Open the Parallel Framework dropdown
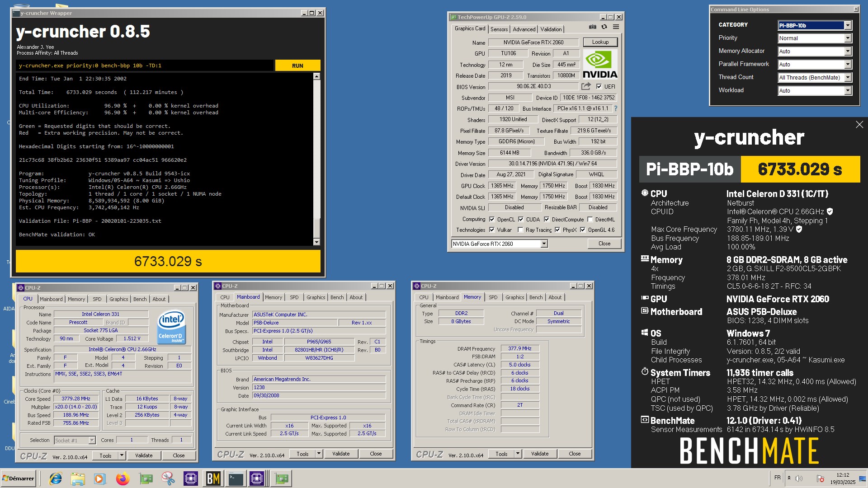The image size is (868, 488). click(815, 65)
